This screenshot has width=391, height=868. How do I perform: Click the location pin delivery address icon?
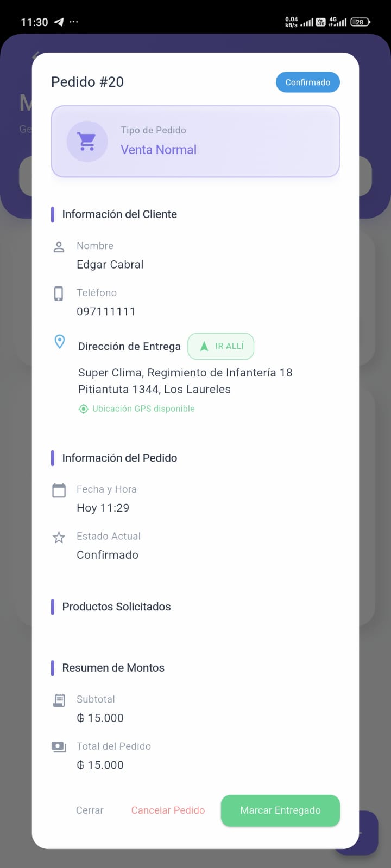60,342
